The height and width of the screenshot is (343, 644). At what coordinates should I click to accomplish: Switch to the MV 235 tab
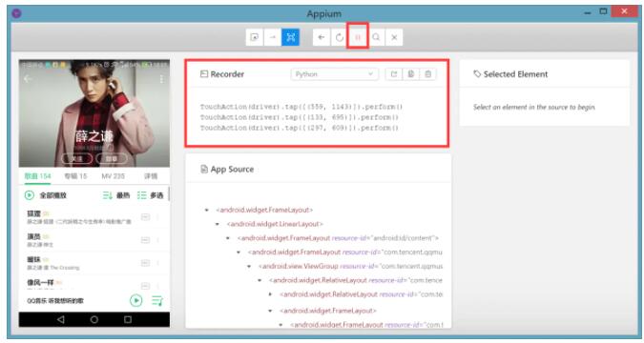pyautogui.click(x=113, y=176)
